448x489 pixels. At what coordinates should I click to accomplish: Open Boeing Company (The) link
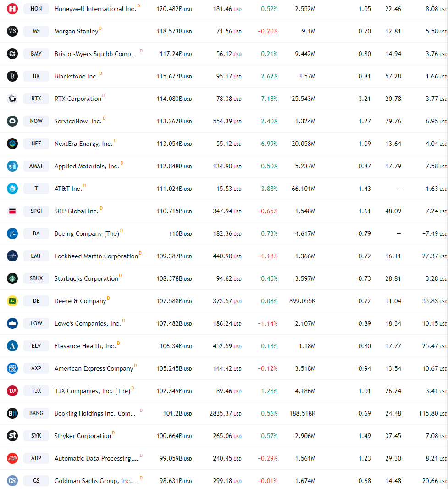coord(87,233)
